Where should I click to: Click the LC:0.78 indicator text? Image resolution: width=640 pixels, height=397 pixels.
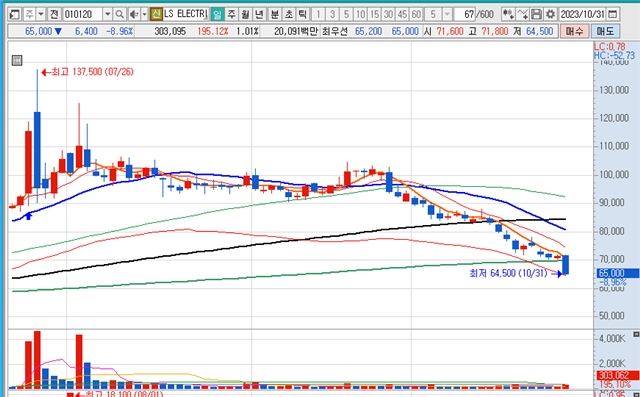(x=610, y=47)
